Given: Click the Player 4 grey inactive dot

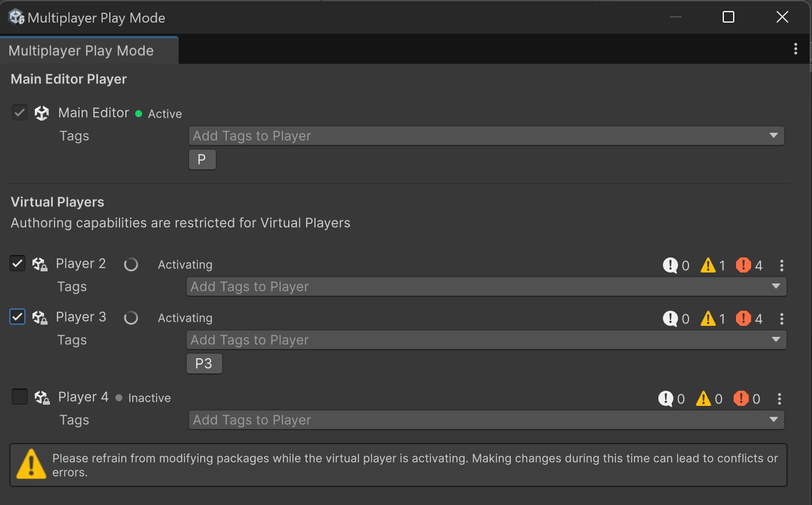Looking at the screenshot, I should point(119,398).
